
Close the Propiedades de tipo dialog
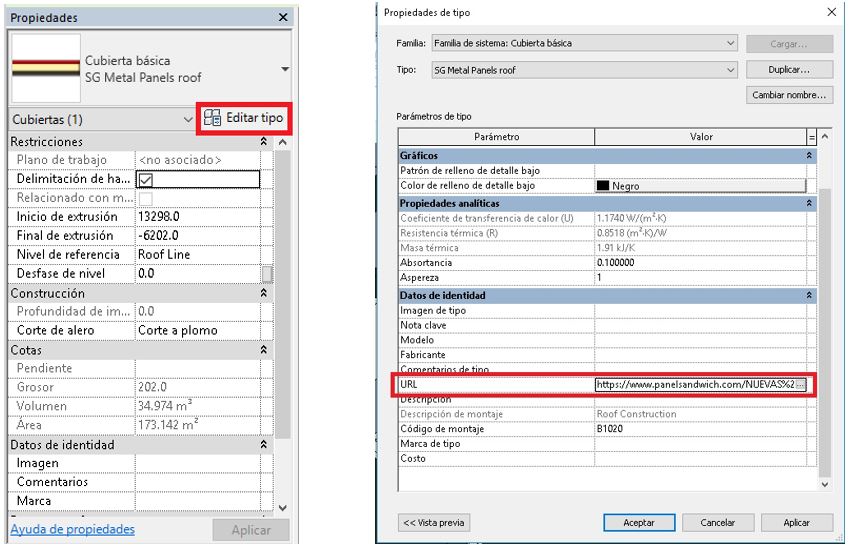[832, 12]
